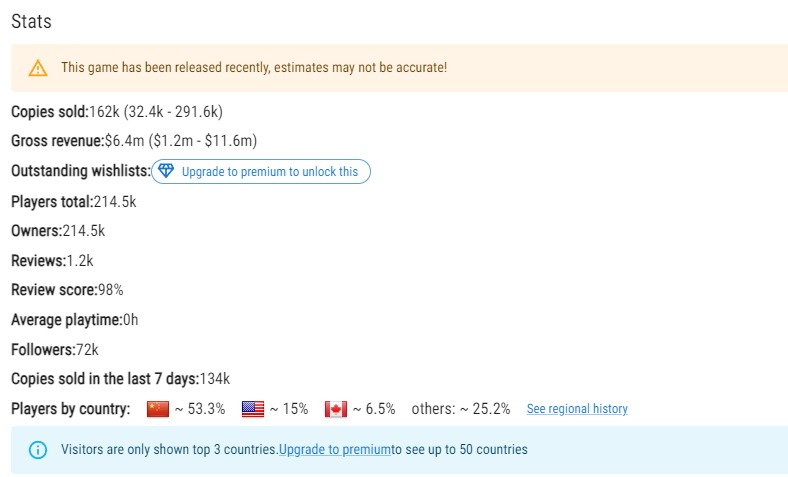Open See regional history link
Screen dimensions: 788x477
(x=577, y=409)
